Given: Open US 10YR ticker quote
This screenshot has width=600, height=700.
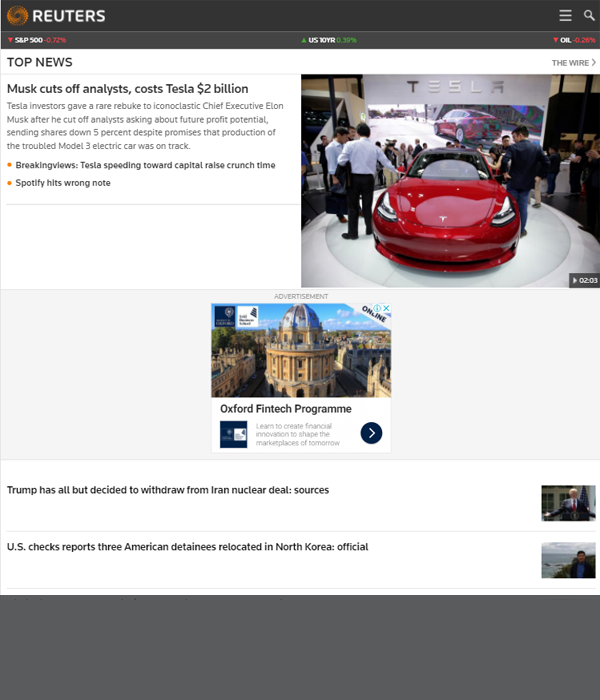Looking at the screenshot, I should coord(329,40).
